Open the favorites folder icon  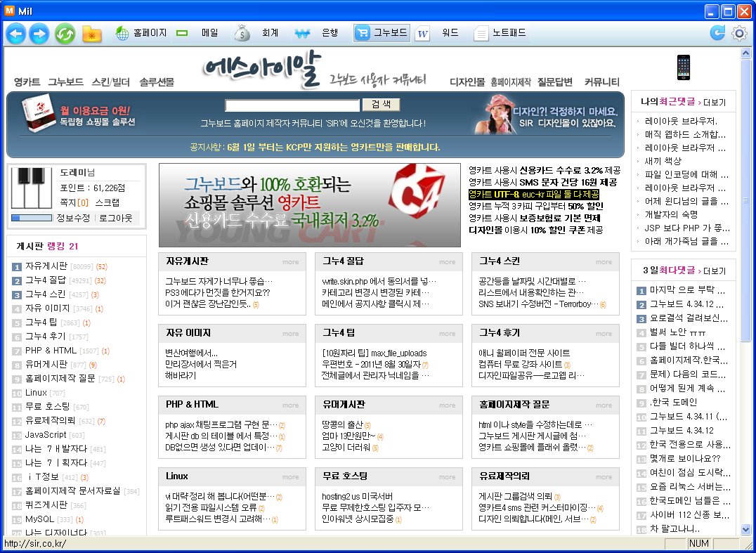[92, 33]
